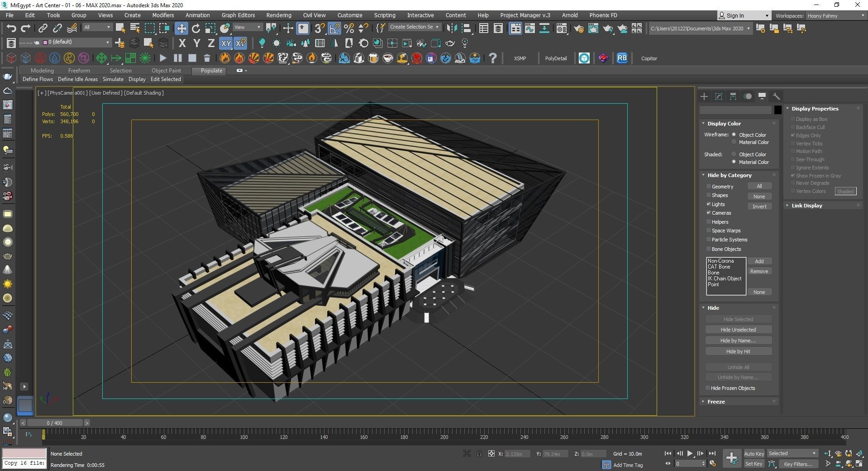Switch to the Object Paint ribbon tab
Image resolution: width=868 pixels, height=471 pixels.
tap(166, 71)
